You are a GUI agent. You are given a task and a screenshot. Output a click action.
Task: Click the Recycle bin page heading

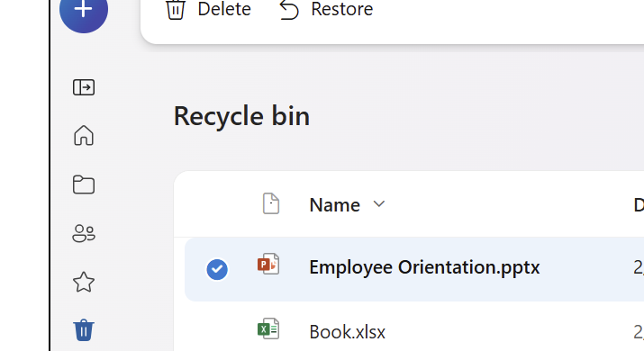pos(241,116)
